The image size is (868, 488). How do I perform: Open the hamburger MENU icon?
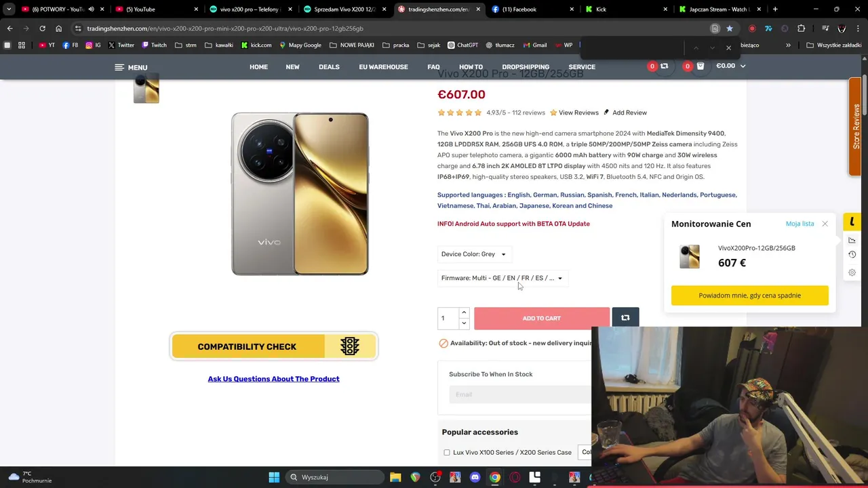(x=119, y=67)
